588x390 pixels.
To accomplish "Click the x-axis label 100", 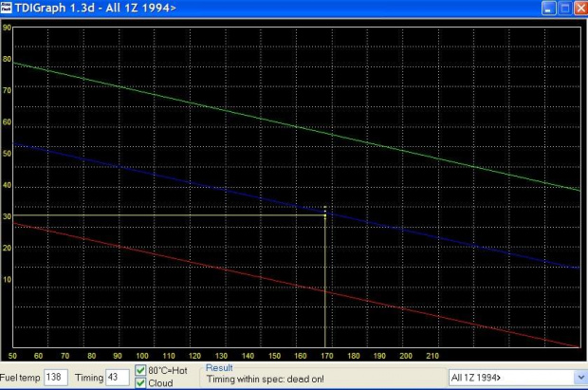I will pos(142,356).
